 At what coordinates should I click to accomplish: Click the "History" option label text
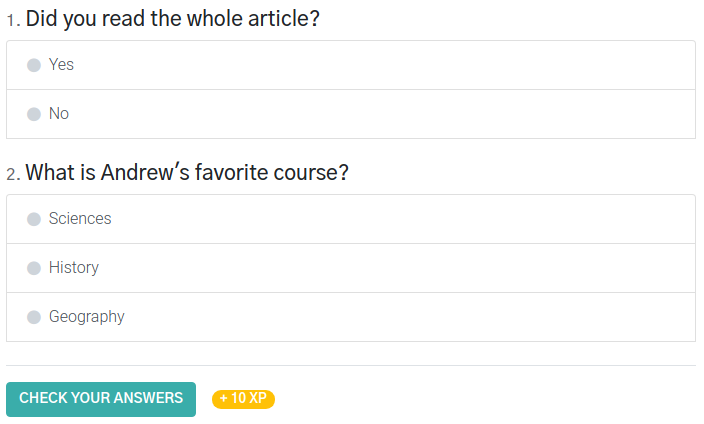click(74, 268)
